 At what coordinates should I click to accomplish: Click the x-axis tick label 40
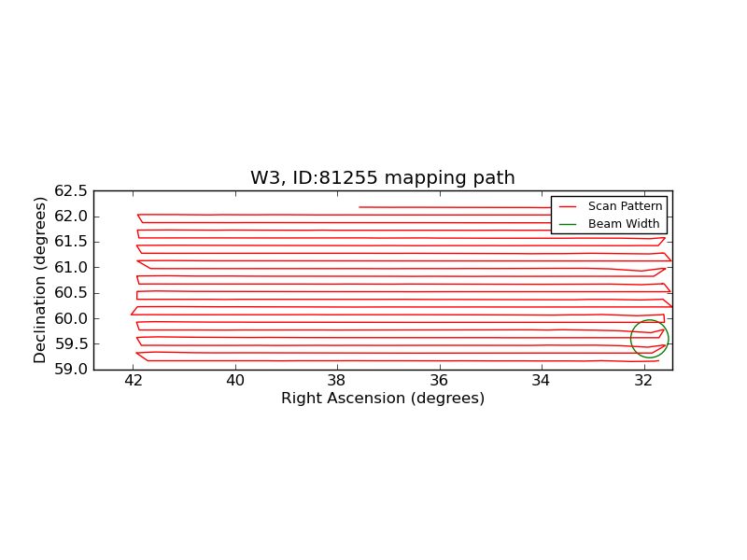(x=235, y=381)
